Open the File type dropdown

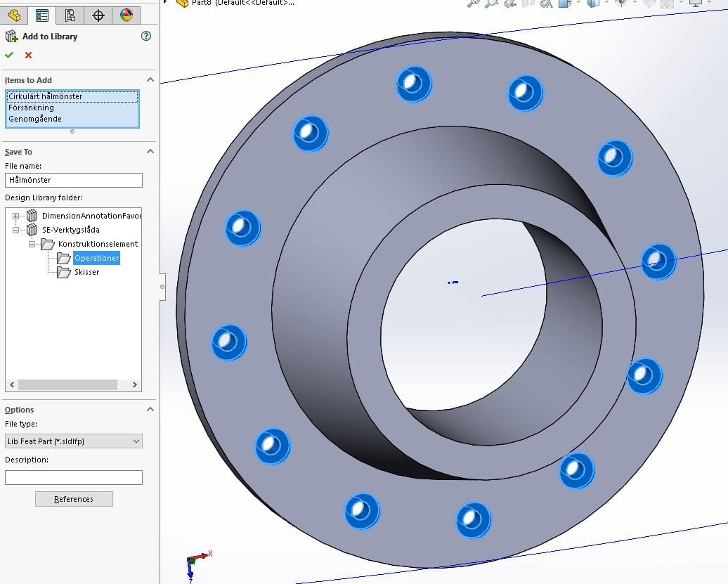tap(73, 441)
